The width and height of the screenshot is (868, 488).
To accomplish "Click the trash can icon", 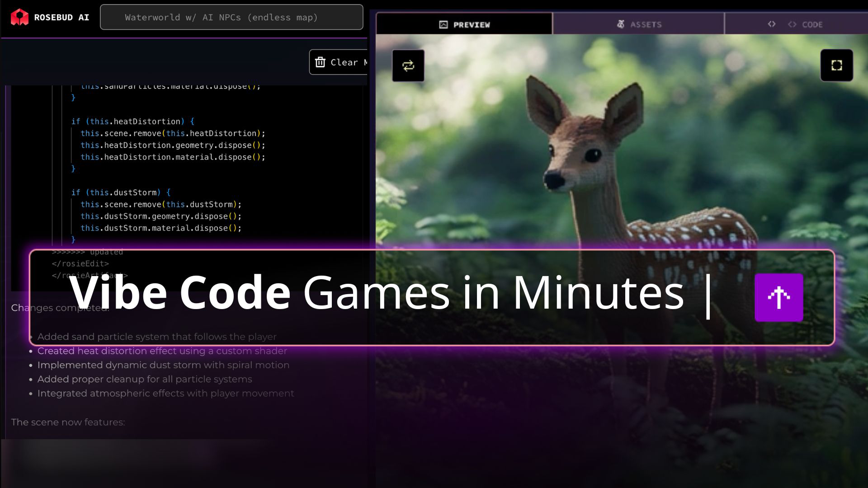I will (x=320, y=62).
